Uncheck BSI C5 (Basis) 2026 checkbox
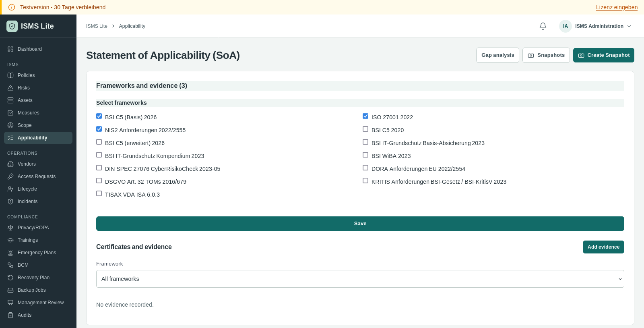 coord(99,116)
